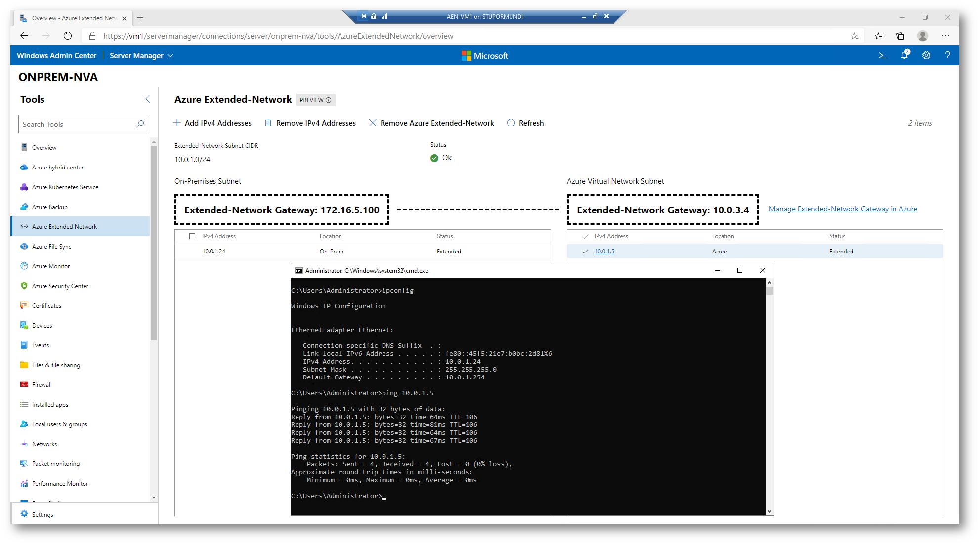Select Azure Extended Network in sidebar
The width and height of the screenshot is (980, 545).
pyautogui.click(x=80, y=226)
